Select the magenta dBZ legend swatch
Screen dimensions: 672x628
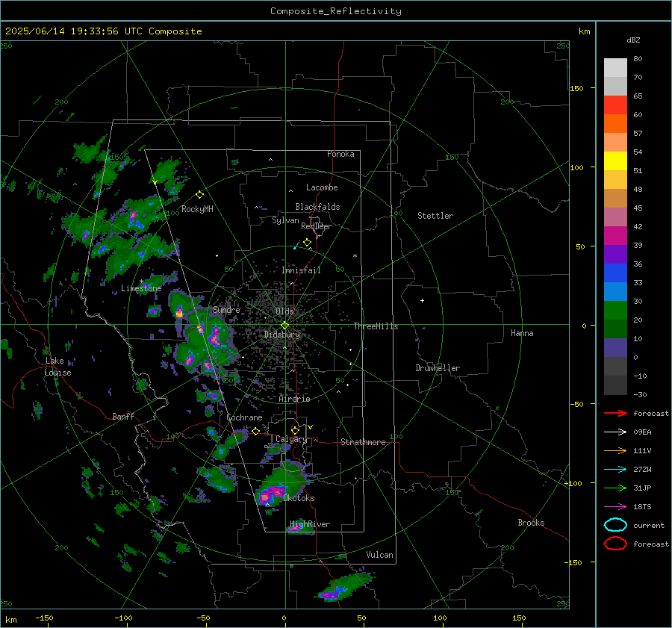[615, 236]
